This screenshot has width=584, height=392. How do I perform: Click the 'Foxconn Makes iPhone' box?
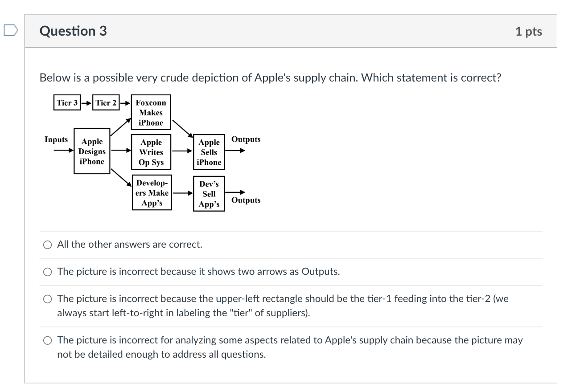pyautogui.click(x=151, y=112)
